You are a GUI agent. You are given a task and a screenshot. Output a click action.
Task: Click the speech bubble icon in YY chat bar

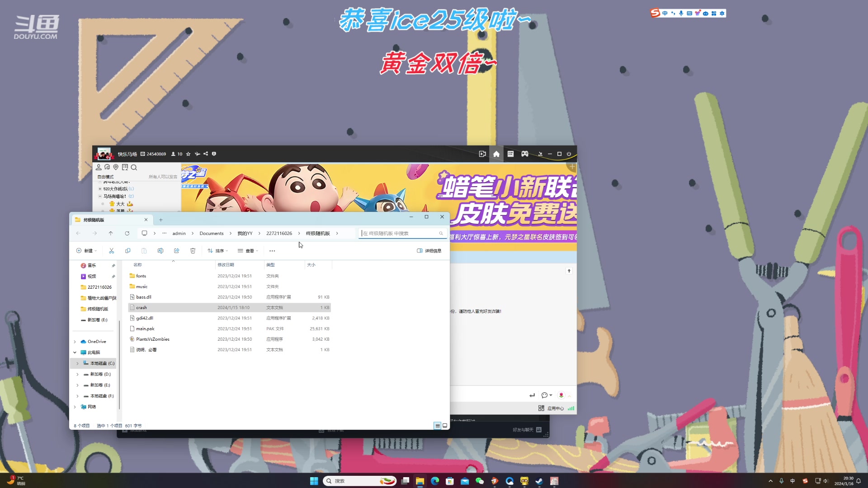point(544,395)
